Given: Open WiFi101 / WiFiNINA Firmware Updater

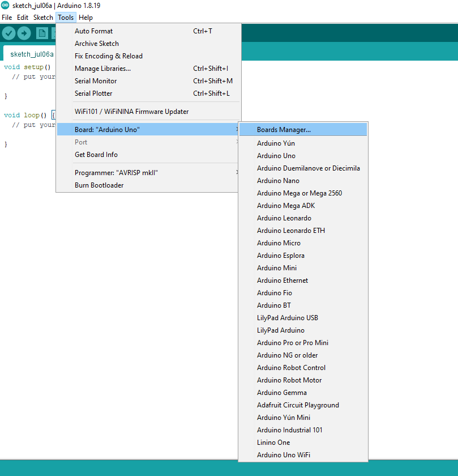Looking at the screenshot, I should pyautogui.click(x=148, y=112).
